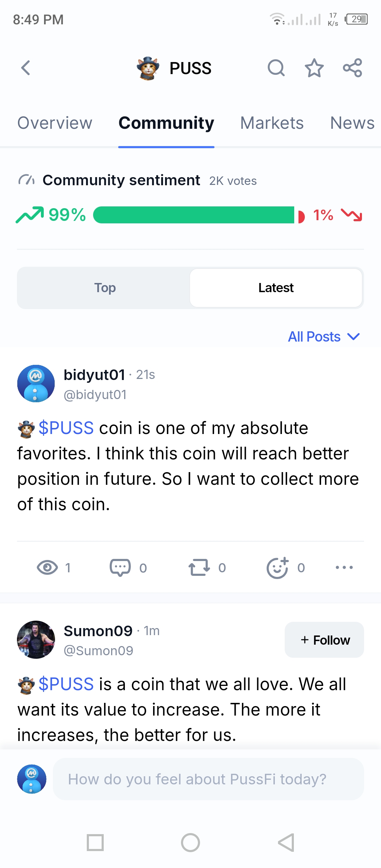
Task: Open comments on bidyut01's post
Action: click(120, 567)
